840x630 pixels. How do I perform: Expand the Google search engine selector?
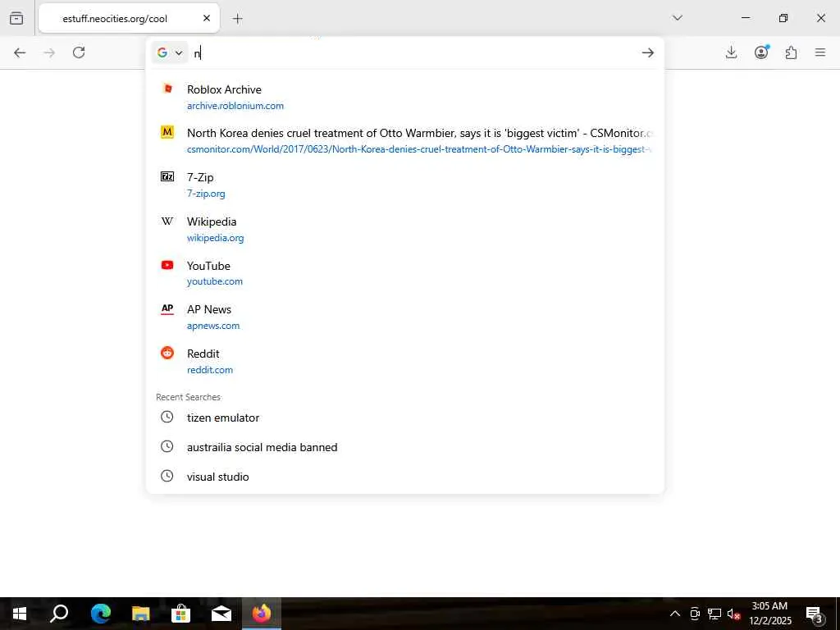[x=170, y=52]
